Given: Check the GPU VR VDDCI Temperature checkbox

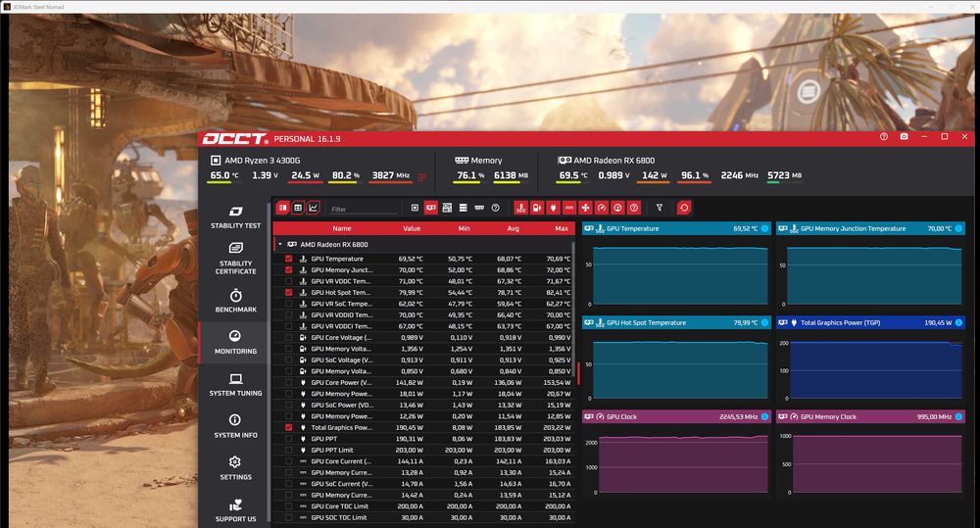Looking at the screenshot, I should tap(289, 326).
